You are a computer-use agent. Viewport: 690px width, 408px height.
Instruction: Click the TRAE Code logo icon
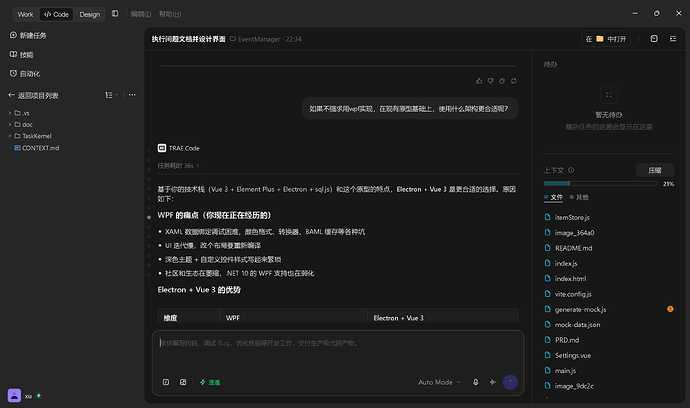pyautogui.click(x=162, y=148)
